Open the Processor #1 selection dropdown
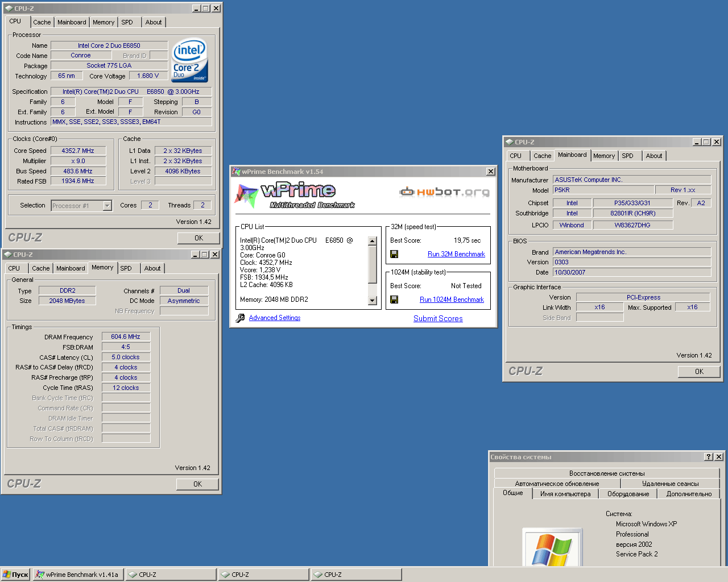728x582 pixels. click(107, 206)
